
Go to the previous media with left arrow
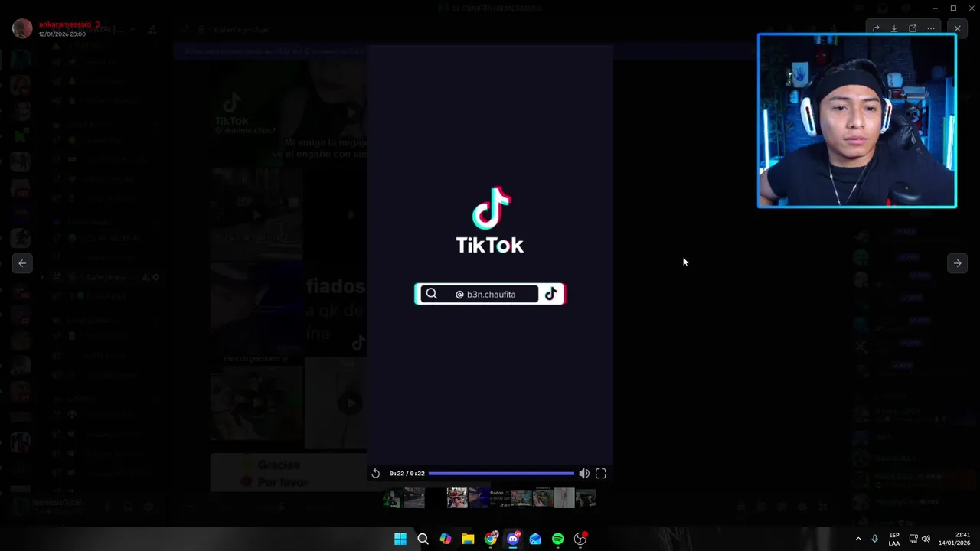coord(22,263)
